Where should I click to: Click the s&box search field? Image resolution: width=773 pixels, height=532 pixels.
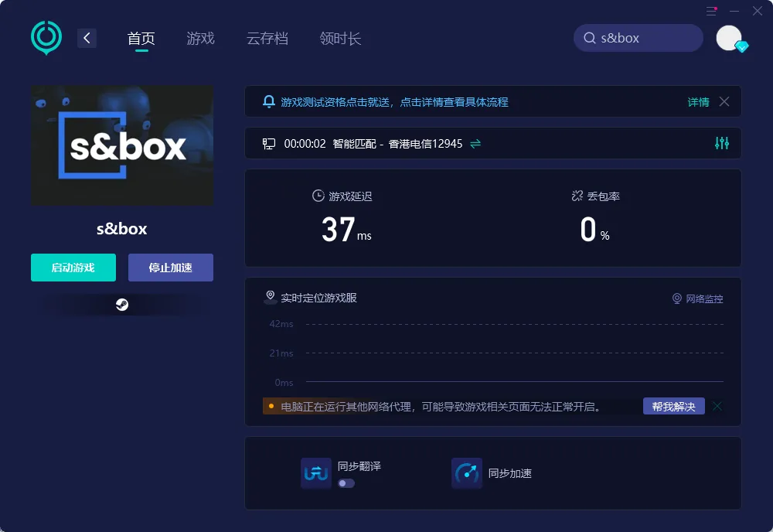638,38
